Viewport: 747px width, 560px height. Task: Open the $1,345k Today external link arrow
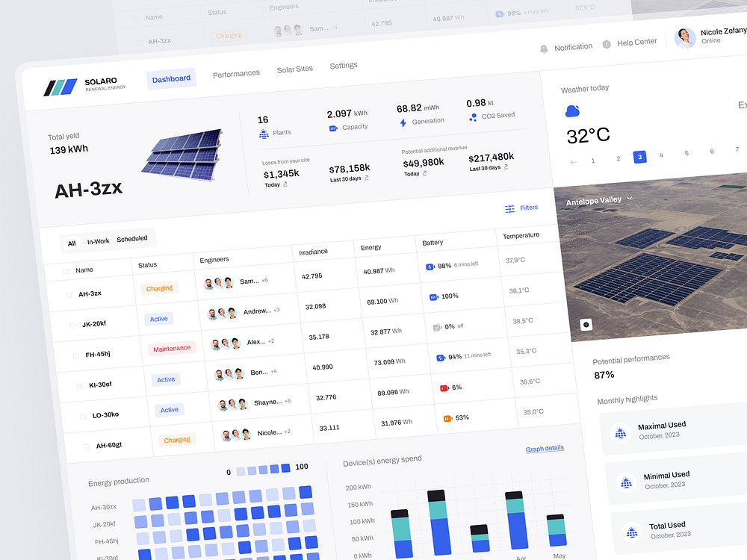point(285,184)
